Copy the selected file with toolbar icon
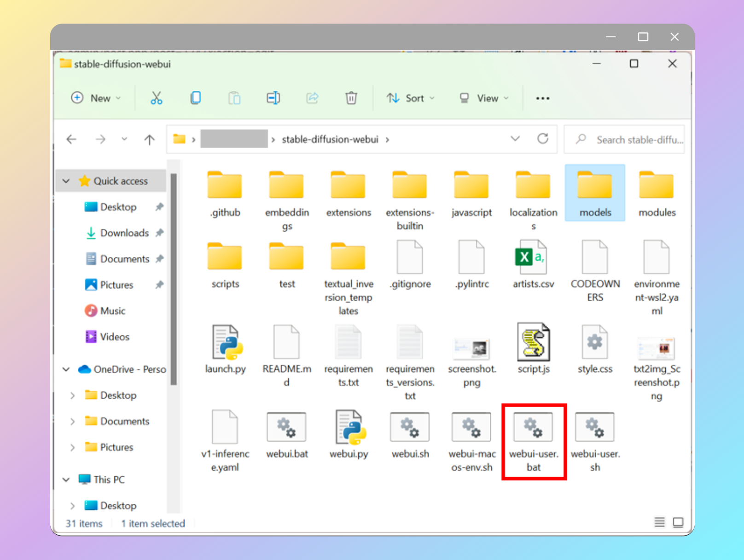Viewport: 744px width, 560px height. tap(195, 98)
